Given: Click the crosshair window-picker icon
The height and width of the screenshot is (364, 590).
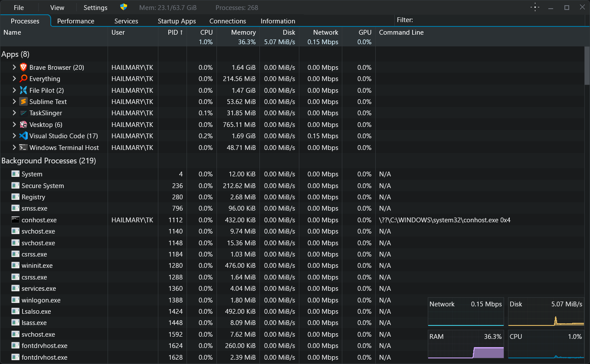Looking at the screenshot, I should pyautogui.click(x=535, y=7).
